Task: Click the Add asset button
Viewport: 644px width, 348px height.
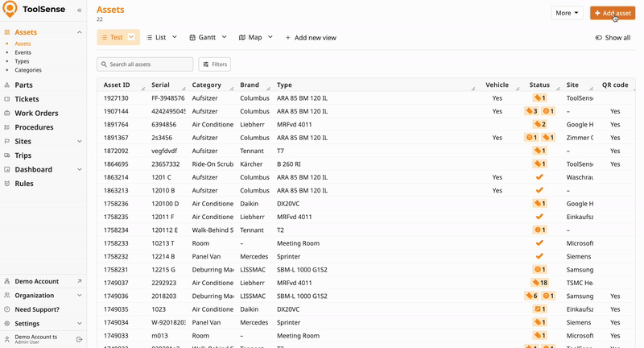Action: coord(613,13)
